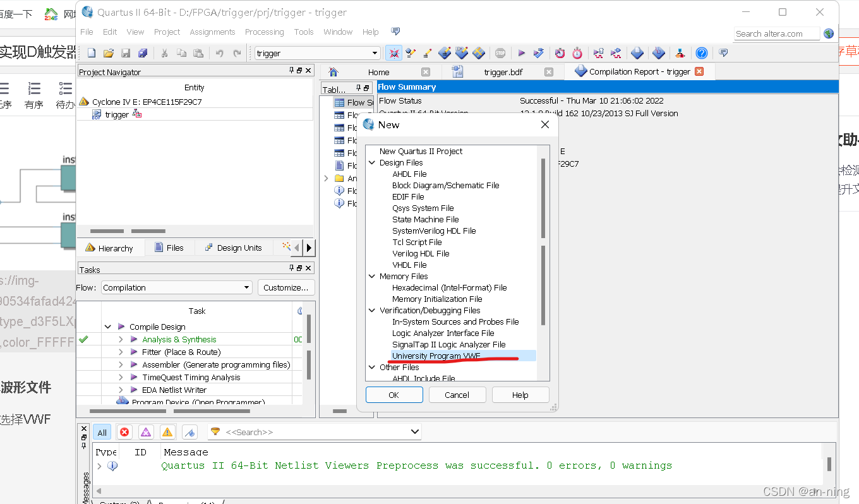Collapse the Memory Files group
Image resolution: width=859 pixels, height=504 pixels.
(372, 276)
